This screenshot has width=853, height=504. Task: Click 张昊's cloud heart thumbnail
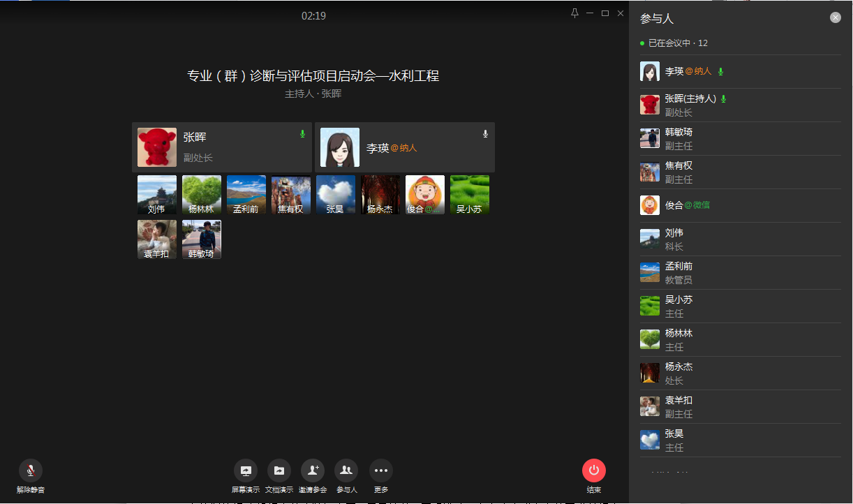click(336, 195)
